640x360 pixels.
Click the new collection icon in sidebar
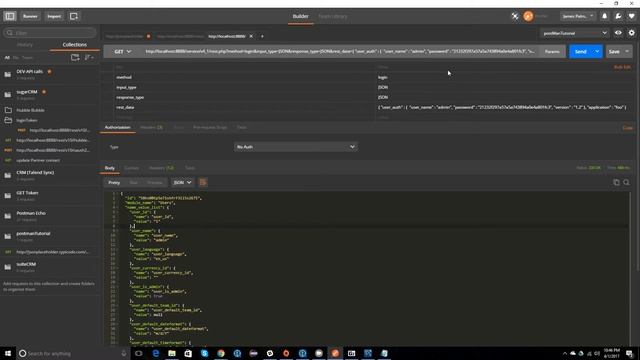click(x=75, y=58)
